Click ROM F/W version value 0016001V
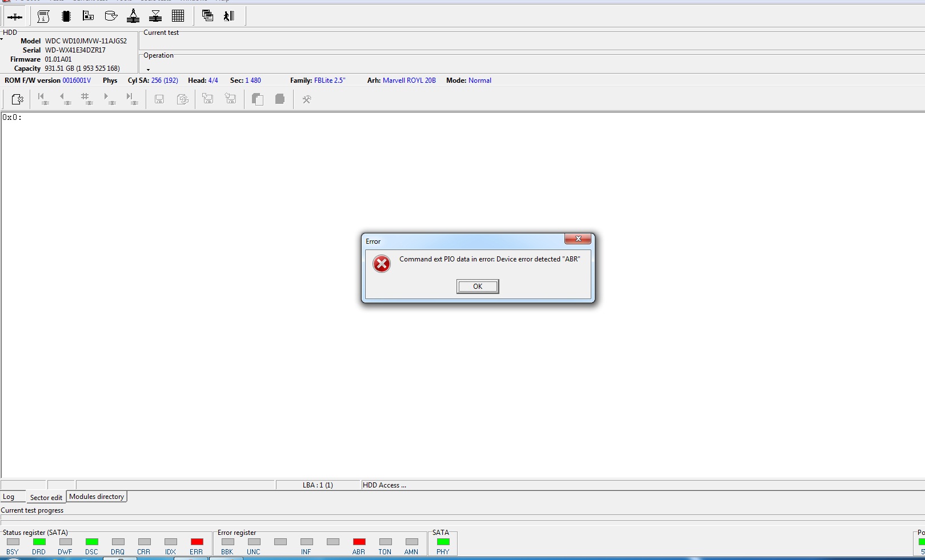This screenshot has height=560, width=925. click(x=77, y=80)
